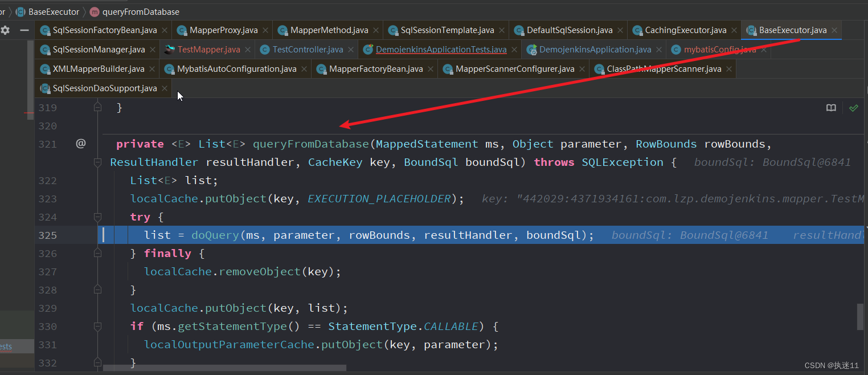
Task: Close the TestController.java tab
Action: 351,50
